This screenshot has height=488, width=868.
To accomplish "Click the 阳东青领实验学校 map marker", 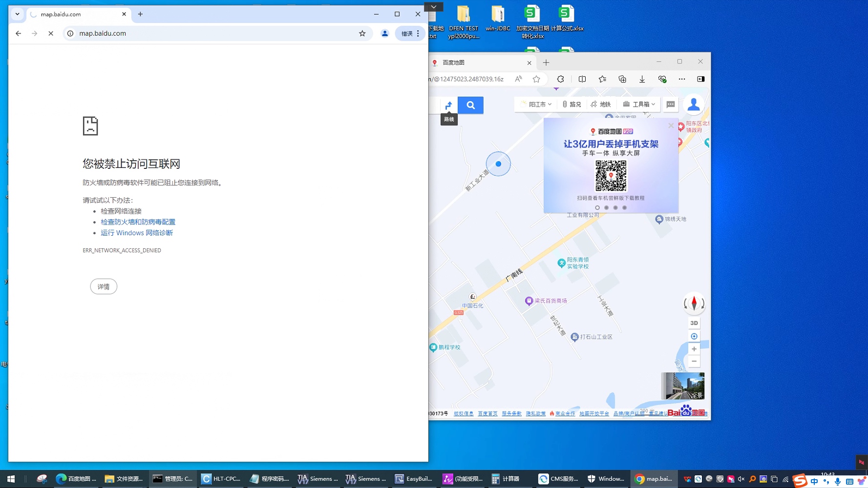I will pos(562,263).
